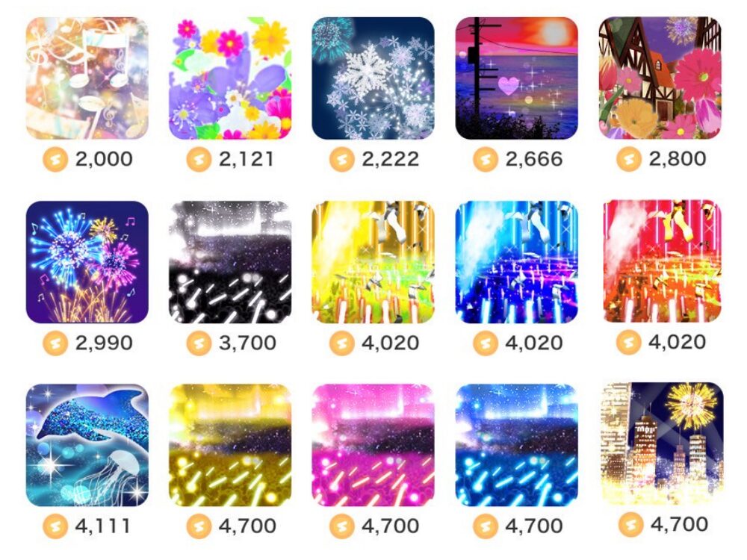Select the city skyline fireworks effect
Screen dimensions: 747x560
tap(663, 444)
